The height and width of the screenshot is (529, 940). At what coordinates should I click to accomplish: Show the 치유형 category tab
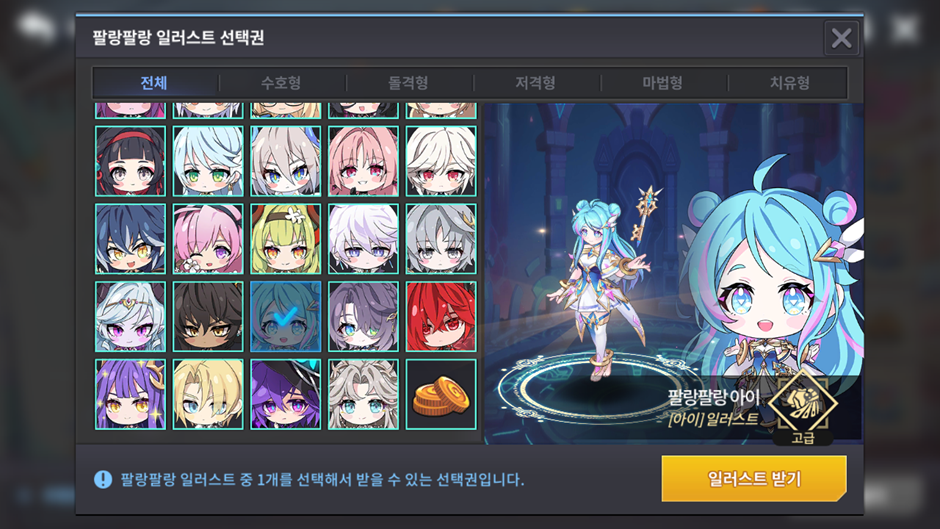point(790,83)
